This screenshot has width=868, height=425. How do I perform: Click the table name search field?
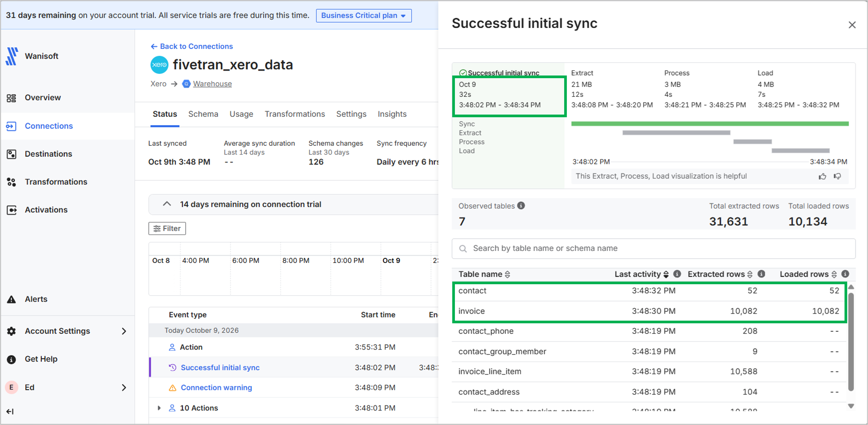click(653, 249)
